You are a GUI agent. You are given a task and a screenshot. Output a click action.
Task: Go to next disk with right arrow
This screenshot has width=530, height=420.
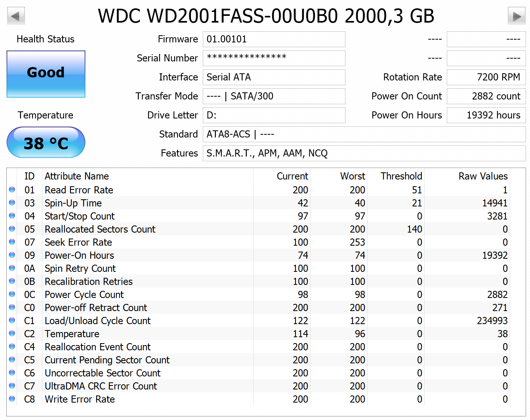pos(517,16)
